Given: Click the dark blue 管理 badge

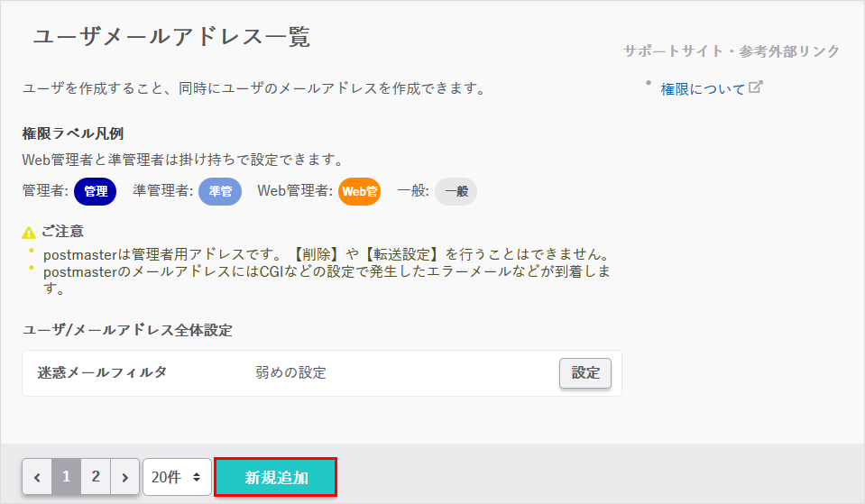Looking at the screenshot, I should (96, 191).
